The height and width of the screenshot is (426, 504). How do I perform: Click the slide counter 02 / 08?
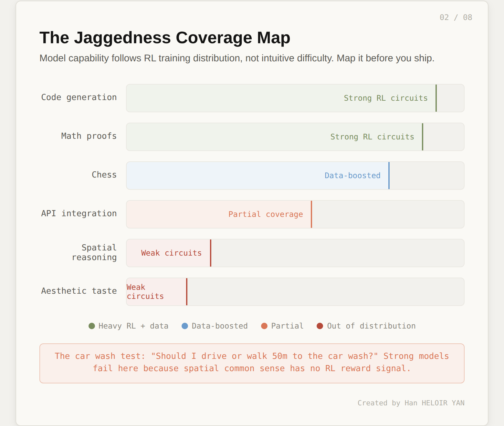[456, 17]
